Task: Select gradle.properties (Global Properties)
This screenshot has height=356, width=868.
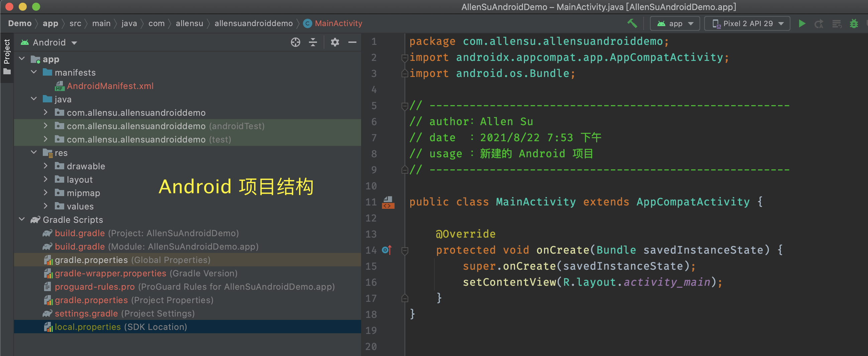Action: click(x=187, y=260)
